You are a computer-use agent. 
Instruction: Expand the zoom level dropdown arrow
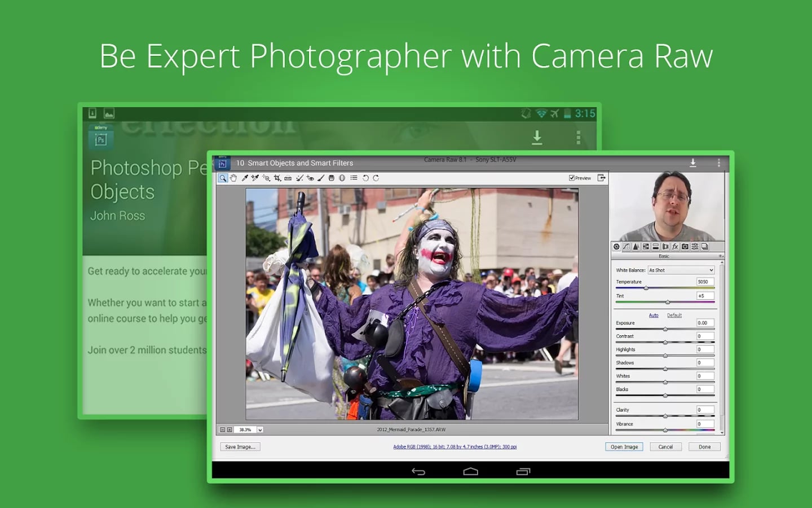click(260, 430)
